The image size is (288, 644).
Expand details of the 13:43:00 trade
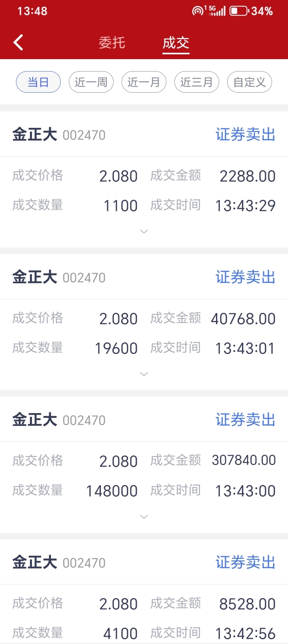click(144, 517)
